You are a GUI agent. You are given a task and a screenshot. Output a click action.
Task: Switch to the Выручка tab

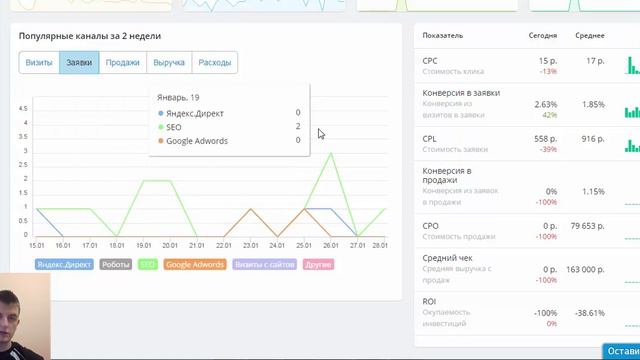coord(169,62)
